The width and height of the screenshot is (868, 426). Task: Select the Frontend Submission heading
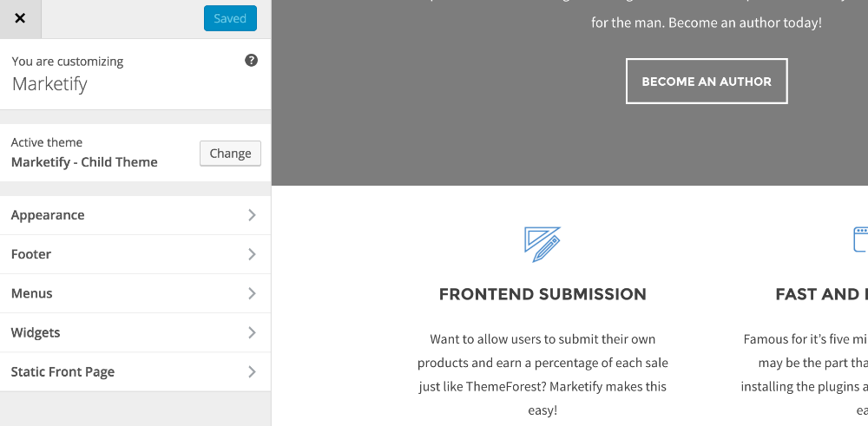[542, 294]
